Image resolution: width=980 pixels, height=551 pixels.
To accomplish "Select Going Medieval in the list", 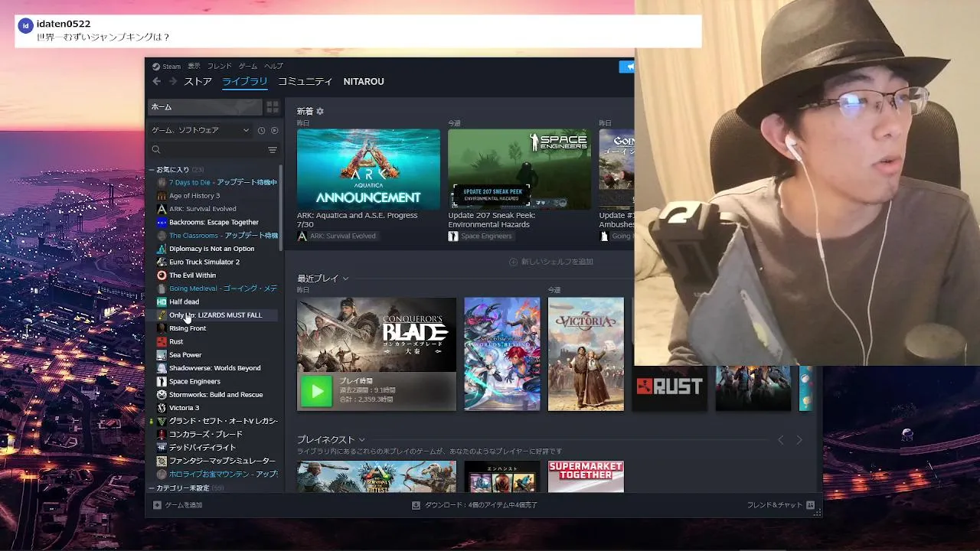I will coord(217,289).
